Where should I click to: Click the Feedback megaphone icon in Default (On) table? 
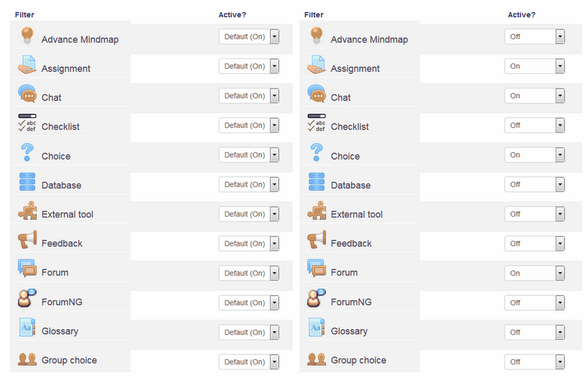[27, 240]
